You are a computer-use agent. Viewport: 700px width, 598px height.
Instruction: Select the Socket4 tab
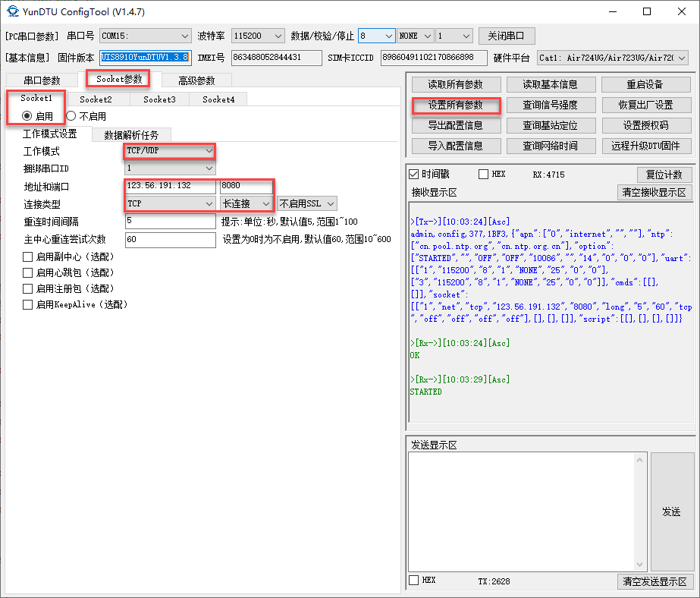pos(218,99)
